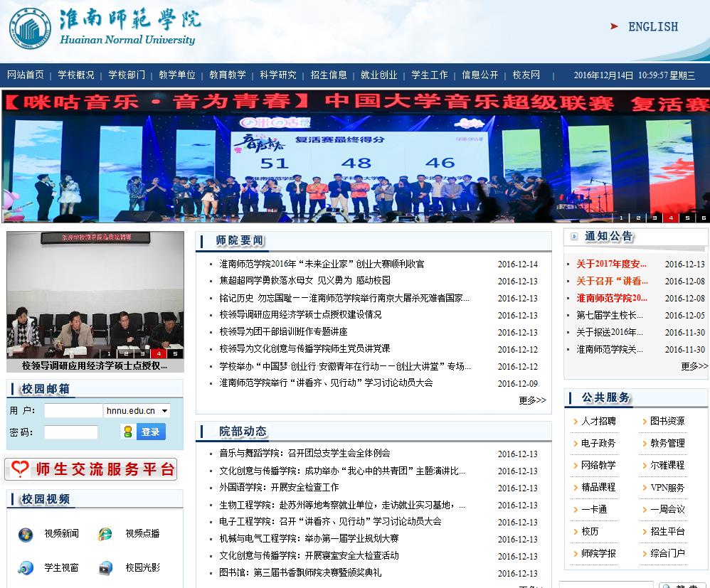Go to 招生信息 in navigation
This screenshot has width=710, height=588.
click(x=328, y=75)
